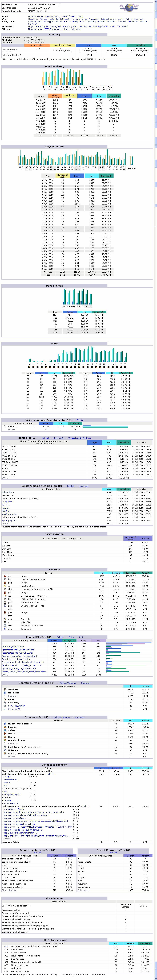Open the Pages not found link

72,29
